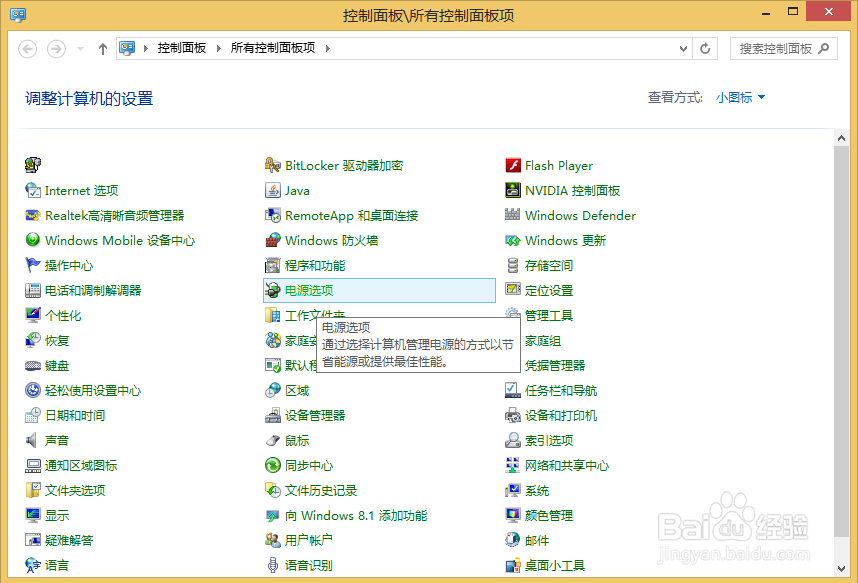This screenshot has width=858, height=583.
Task: Click the 操作中心 flag icon
Action: (33, 265)
